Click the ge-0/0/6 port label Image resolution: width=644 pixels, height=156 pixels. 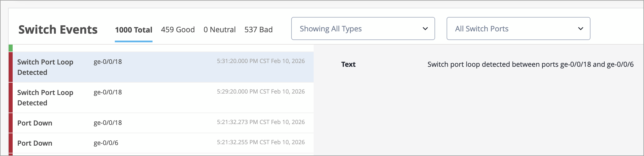(x=106, y=143)
